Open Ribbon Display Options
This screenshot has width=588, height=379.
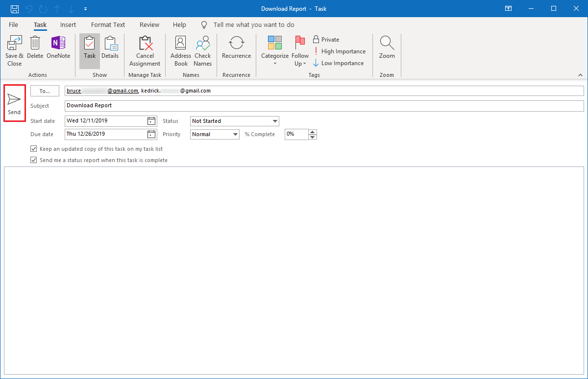(x=509, y=9)
